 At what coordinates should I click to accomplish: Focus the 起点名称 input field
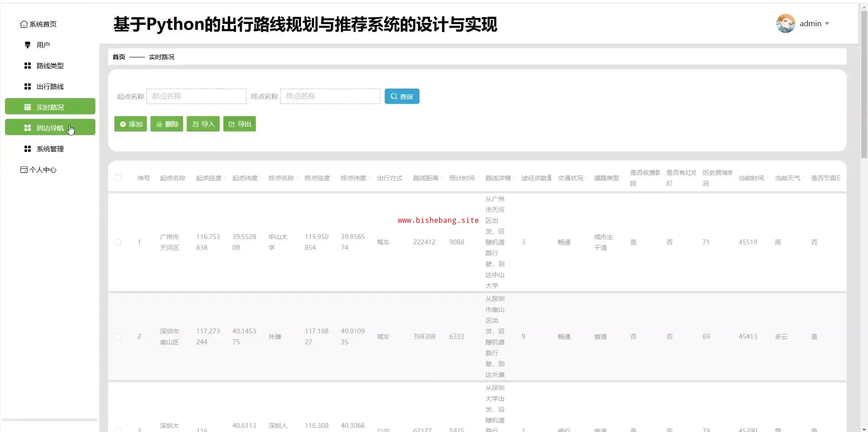point(196,96)
